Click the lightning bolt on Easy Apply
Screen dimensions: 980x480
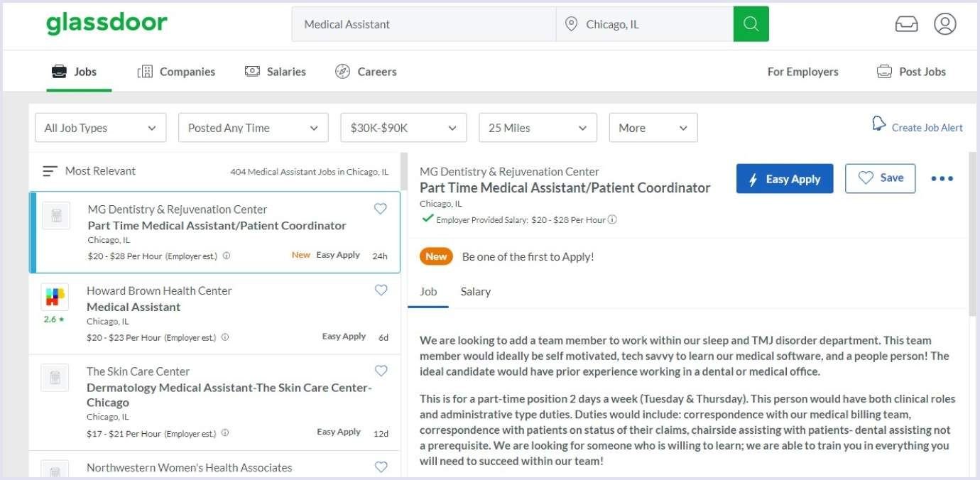[753, 180]
